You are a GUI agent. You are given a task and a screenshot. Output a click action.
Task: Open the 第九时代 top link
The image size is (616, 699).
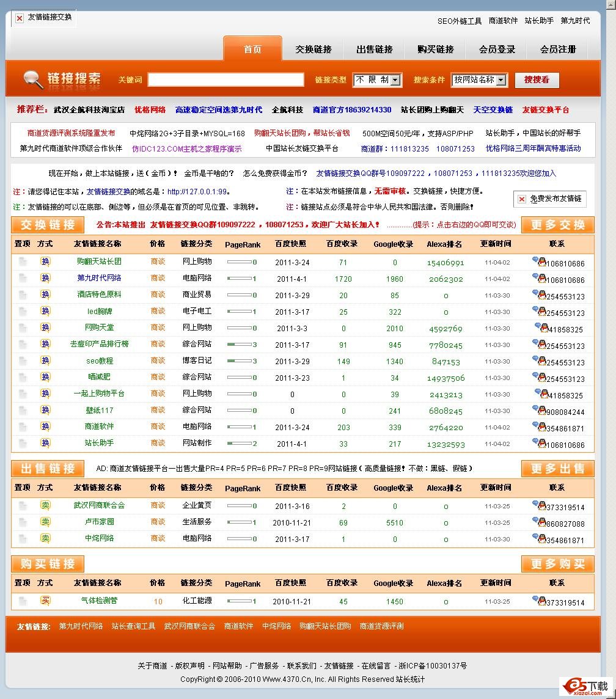click(575, 21)
